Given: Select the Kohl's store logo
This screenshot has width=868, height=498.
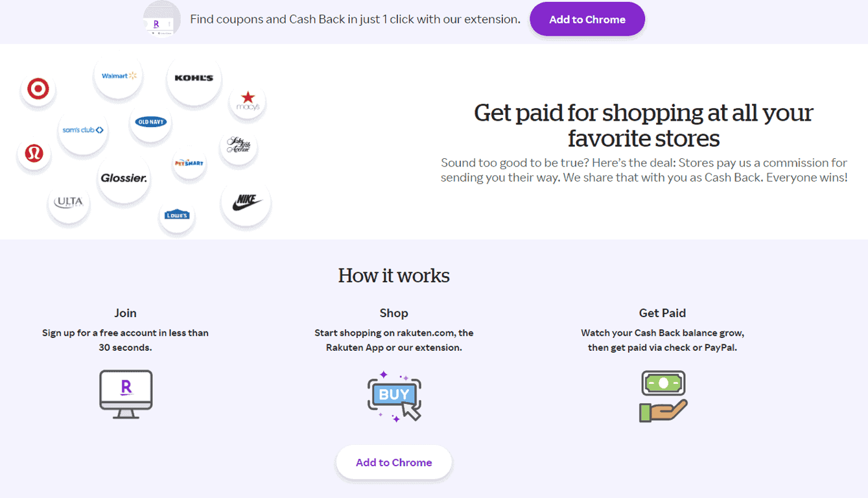Looking at the screenshot, I should 194,78.
